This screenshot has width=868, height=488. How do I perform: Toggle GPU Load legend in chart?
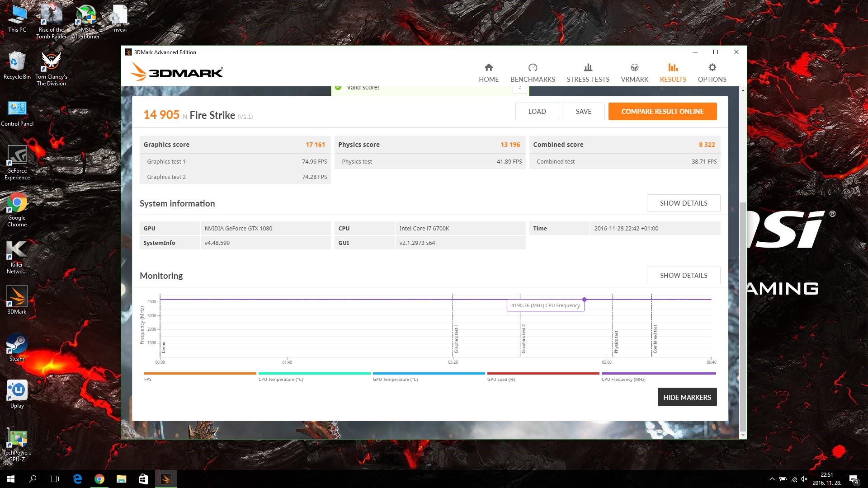543,376
